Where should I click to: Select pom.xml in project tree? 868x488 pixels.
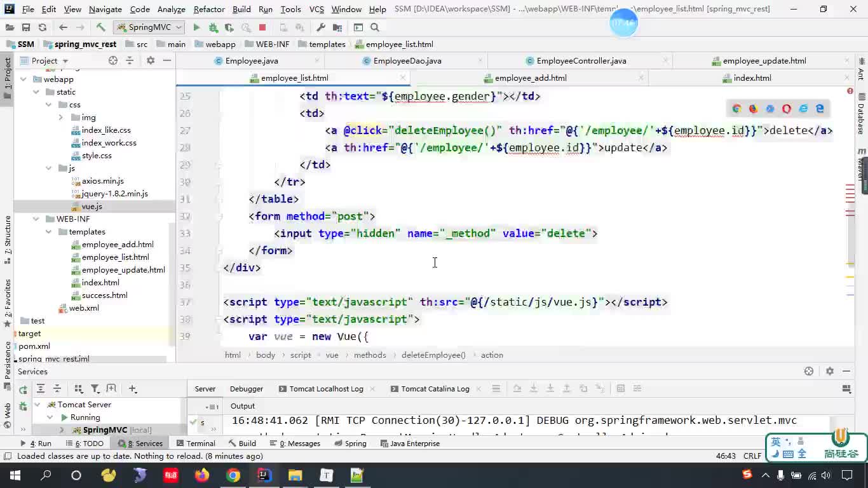click(x=34, y=346)
